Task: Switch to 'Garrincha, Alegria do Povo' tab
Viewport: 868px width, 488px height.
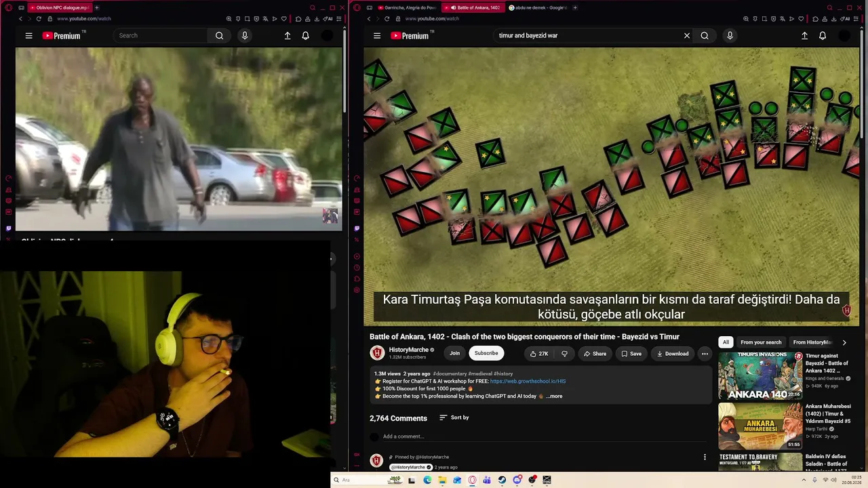Action: 407,7
